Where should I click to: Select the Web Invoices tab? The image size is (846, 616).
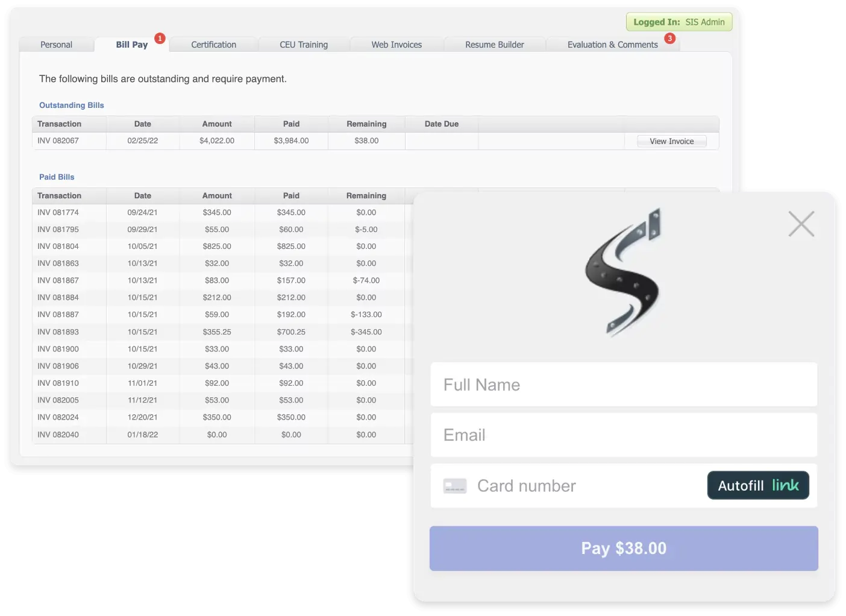pos(396,45)
